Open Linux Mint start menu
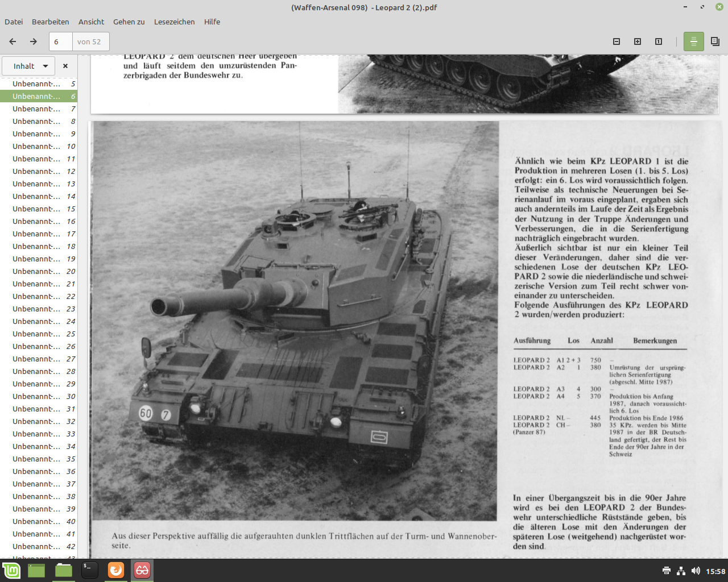 pyautogui.click(x=11, y=571)
